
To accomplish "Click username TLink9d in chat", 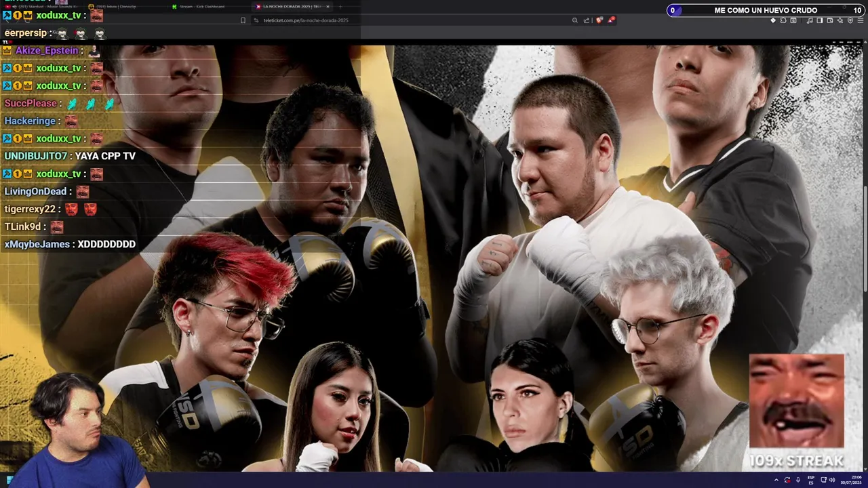I will [x=22, y=227].
